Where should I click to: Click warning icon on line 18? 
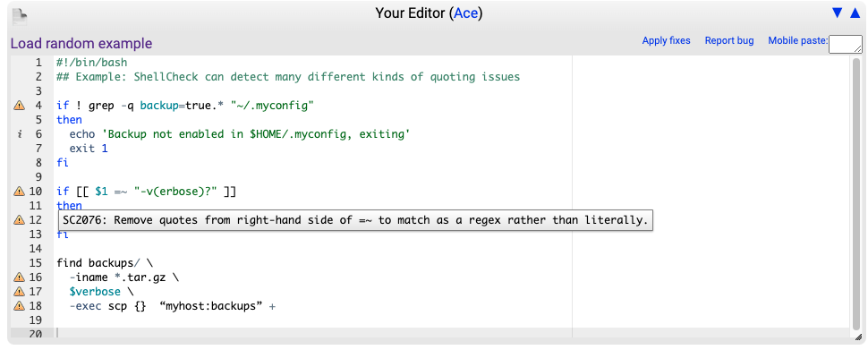point(20,306)
